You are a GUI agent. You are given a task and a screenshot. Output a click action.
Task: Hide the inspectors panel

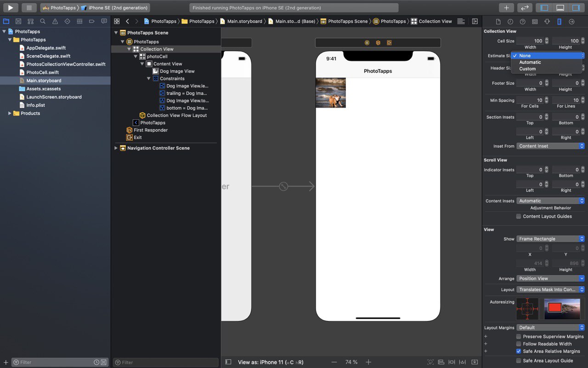point(576,8)
